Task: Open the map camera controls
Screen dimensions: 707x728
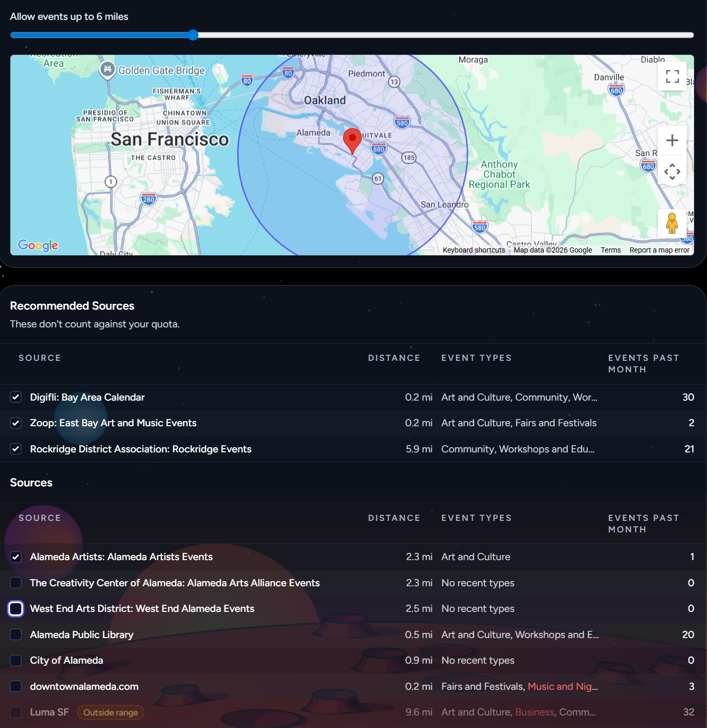Action: (672, 172)
